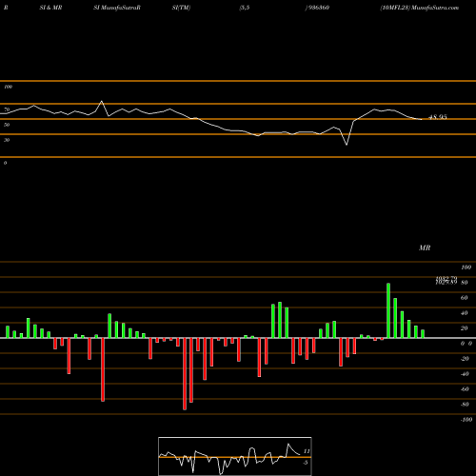476x476 pixels.
Task: Click the 60 label on MR axis
Action: click(465, 298)
